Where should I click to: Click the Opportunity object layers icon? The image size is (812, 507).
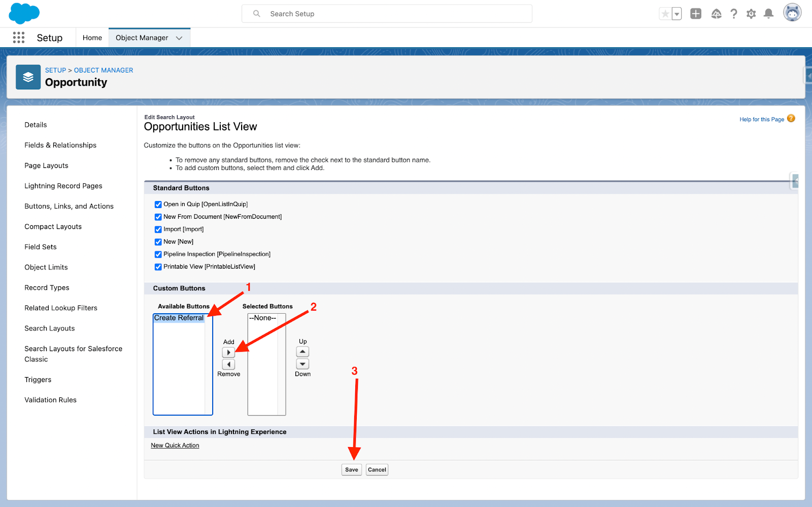click(x=28, y=77)
